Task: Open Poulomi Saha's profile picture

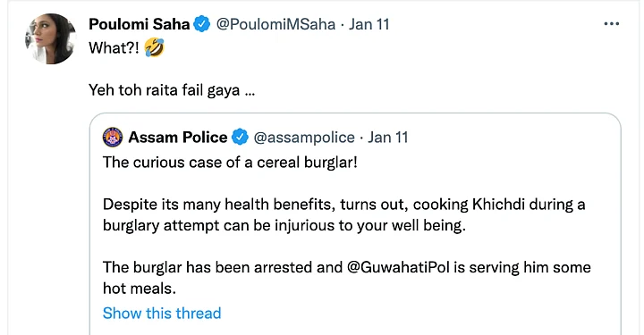Action: 50,39
